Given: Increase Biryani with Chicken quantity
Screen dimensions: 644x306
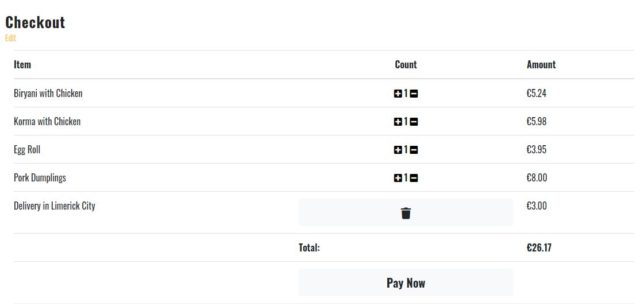Looking at the screenshot, I should (398, 94).
